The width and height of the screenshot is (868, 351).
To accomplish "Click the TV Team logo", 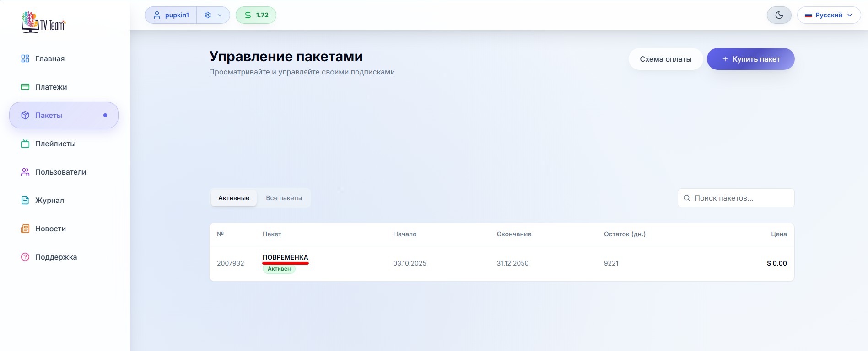I will click(43, 22).
